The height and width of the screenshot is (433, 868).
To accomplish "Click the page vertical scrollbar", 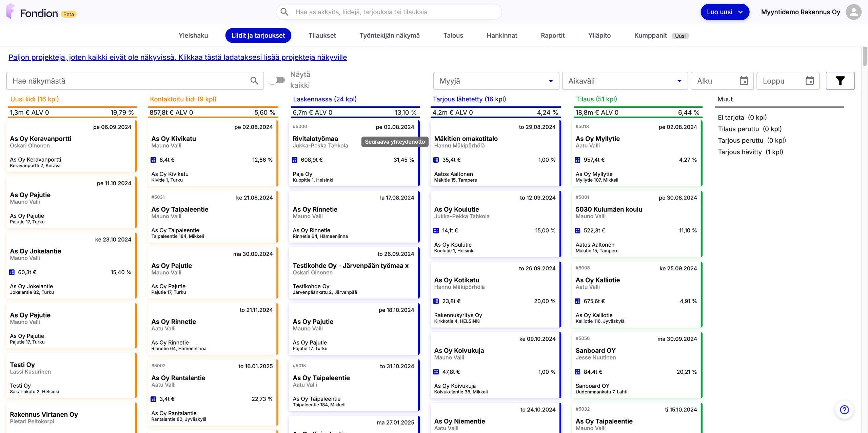I will point(865,57).
